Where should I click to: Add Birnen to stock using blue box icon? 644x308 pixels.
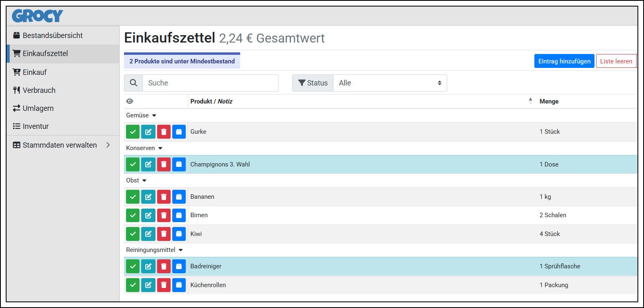[x=179, y=215]
